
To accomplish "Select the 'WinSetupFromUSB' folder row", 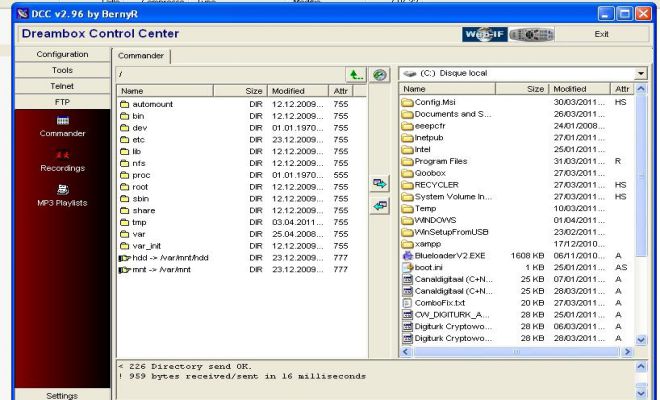I will coord(517,232).
